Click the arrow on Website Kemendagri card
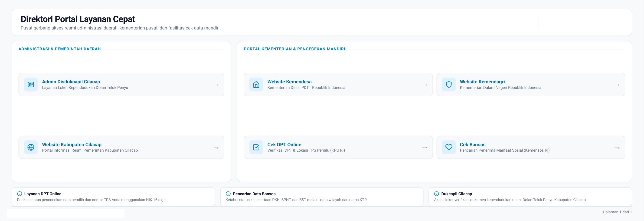Image resolution: width=644 pixels, height=221 pixels. (617, 85)
